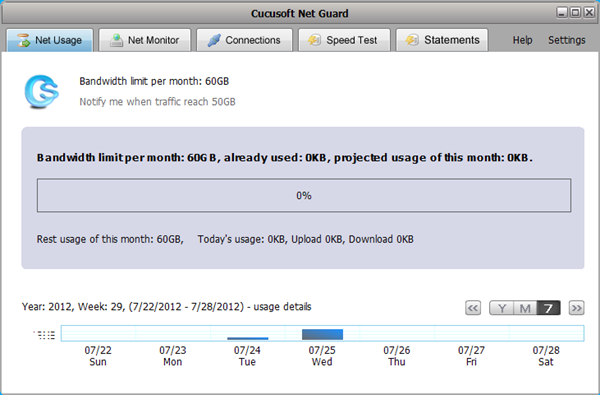Click 'Notify me when traffic reach 50GB'
The image size is (600, 395).
pyautogui.click(x=157, y=102)
